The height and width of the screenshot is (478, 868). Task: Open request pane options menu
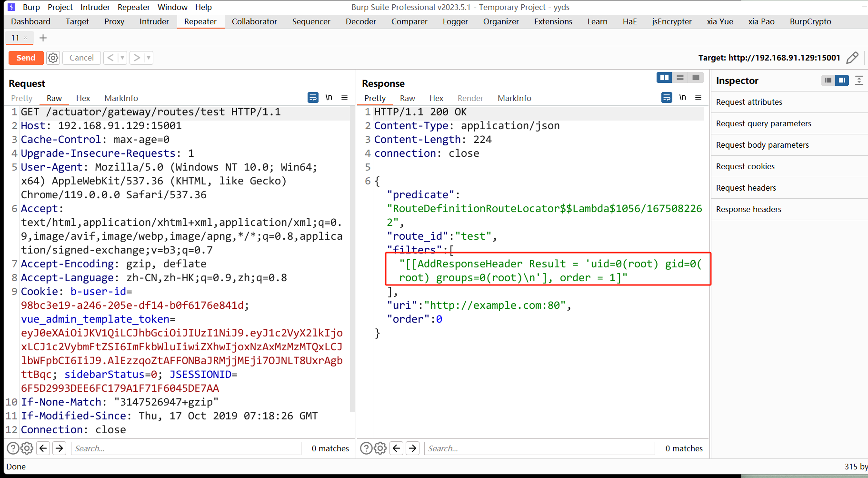tap(345, 97)
